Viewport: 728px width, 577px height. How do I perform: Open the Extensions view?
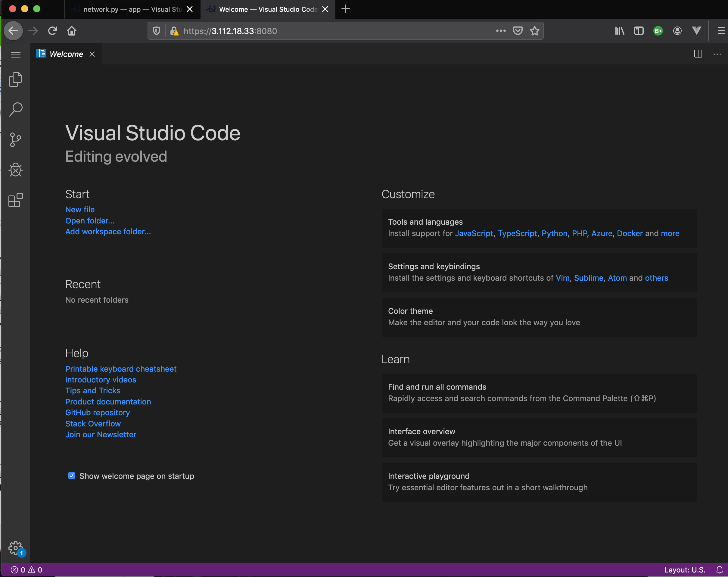(16, 200)
